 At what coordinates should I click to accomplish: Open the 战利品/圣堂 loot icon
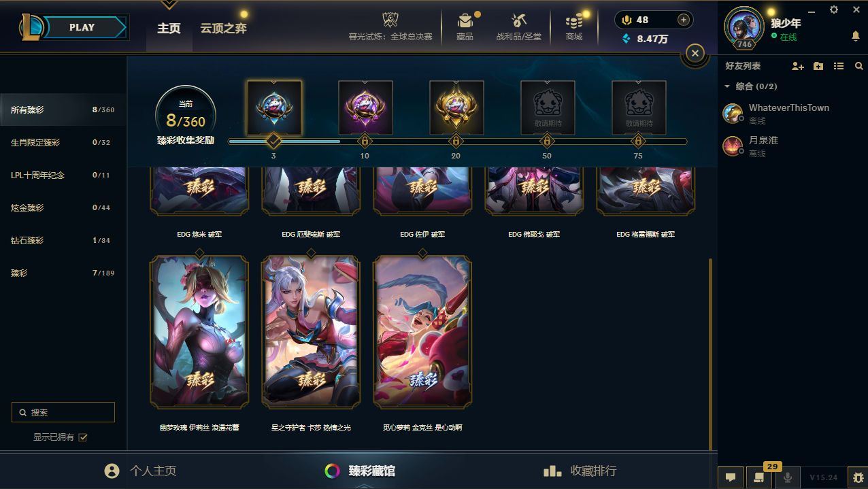tap(519, 21)
